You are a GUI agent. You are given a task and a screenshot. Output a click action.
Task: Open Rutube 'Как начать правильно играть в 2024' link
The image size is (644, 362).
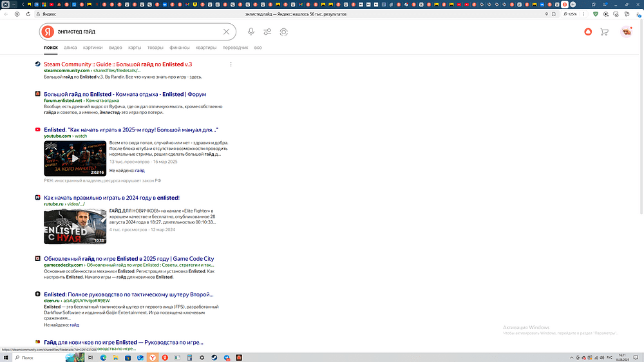pyautogui.click(x=111, y=198)
